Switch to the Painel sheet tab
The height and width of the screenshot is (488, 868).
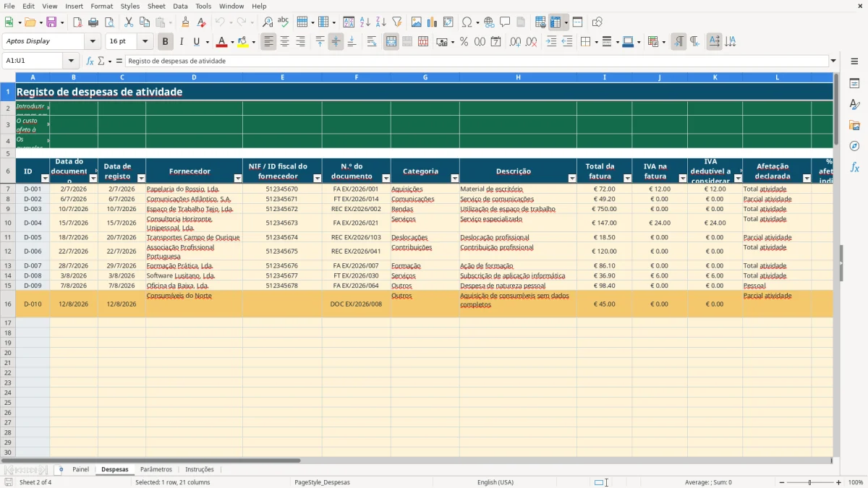point(81,469)
